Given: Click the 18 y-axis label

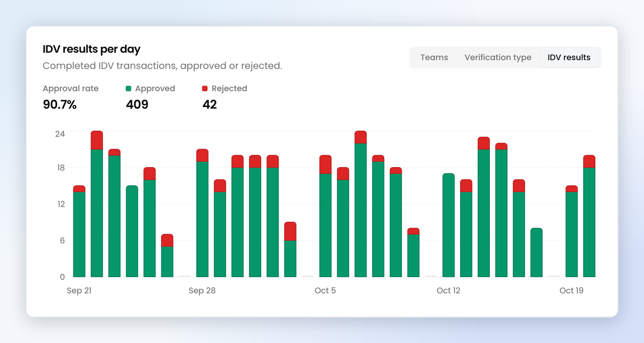Looking at the screenshot, I should 61,168.
